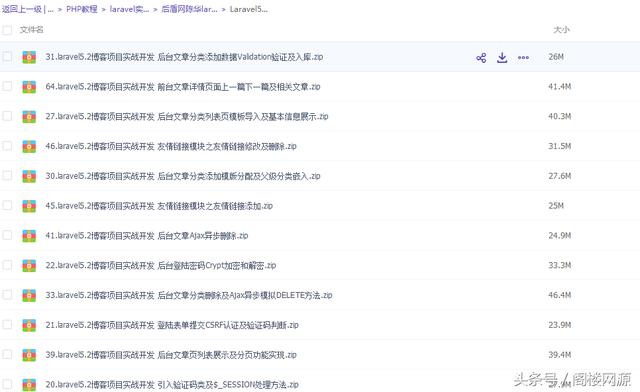640x392 pixels.
Task: Click the zip icon of file 64
Action: [29, 87]
